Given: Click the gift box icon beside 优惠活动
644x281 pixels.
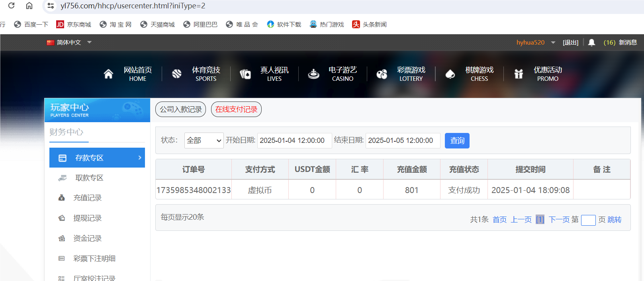Looking at the screenshot, I should click(x=519, y=74).
